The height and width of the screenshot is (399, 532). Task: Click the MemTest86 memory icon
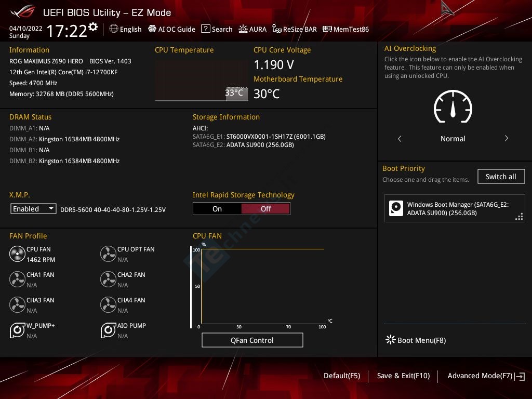[327, 29]
